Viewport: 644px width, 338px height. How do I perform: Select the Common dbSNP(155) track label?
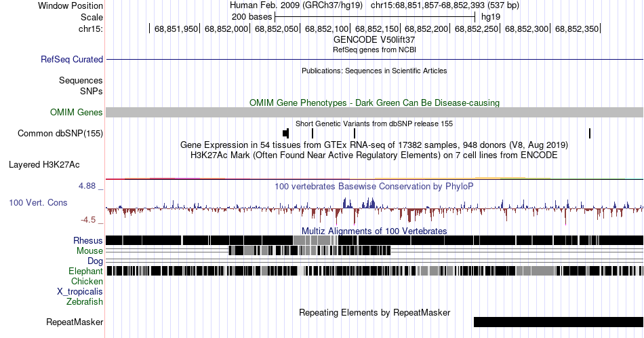tap(60, 133)
